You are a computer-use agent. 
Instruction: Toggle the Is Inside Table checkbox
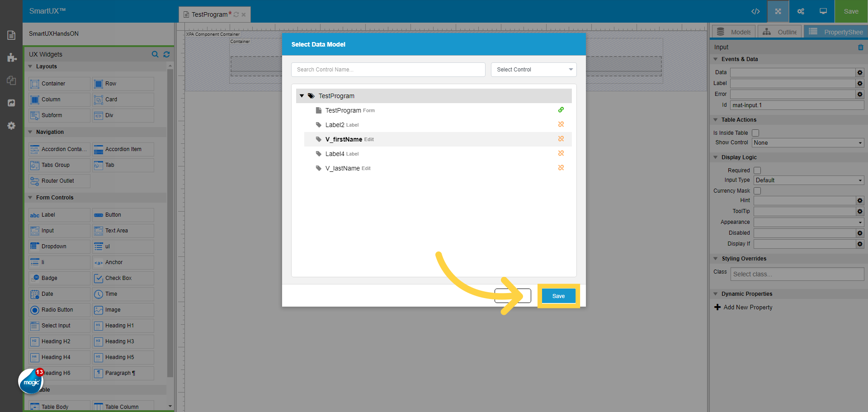click(755, 133)
